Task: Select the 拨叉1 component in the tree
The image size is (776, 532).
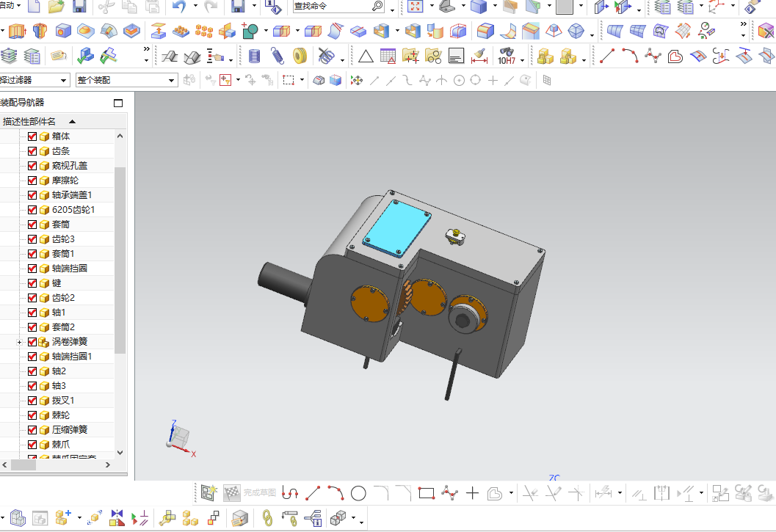Action: tap(63, 401)
